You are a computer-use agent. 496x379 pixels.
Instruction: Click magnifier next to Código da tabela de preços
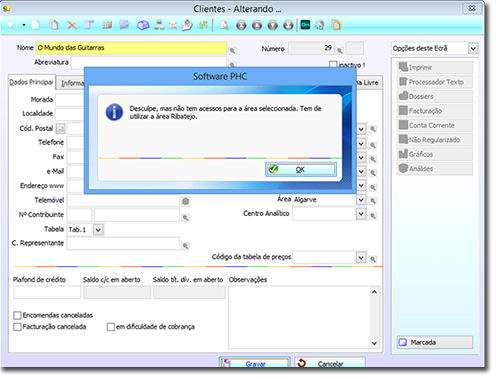(373, 259)
